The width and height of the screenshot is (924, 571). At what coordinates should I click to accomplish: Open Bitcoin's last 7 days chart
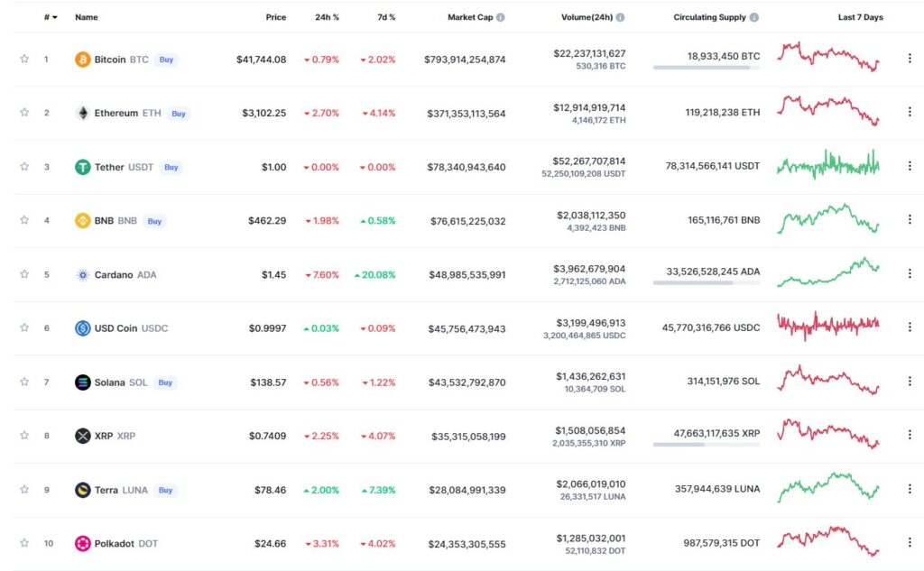point(828,57)
